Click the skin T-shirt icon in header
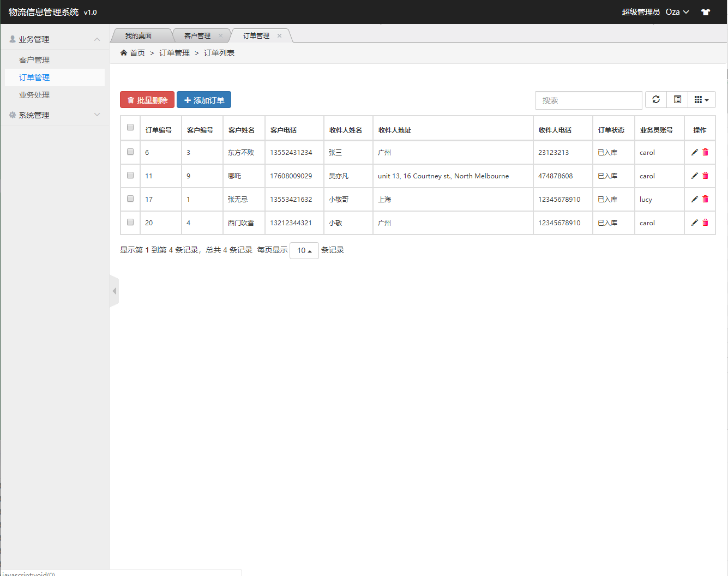 point(706,12)
